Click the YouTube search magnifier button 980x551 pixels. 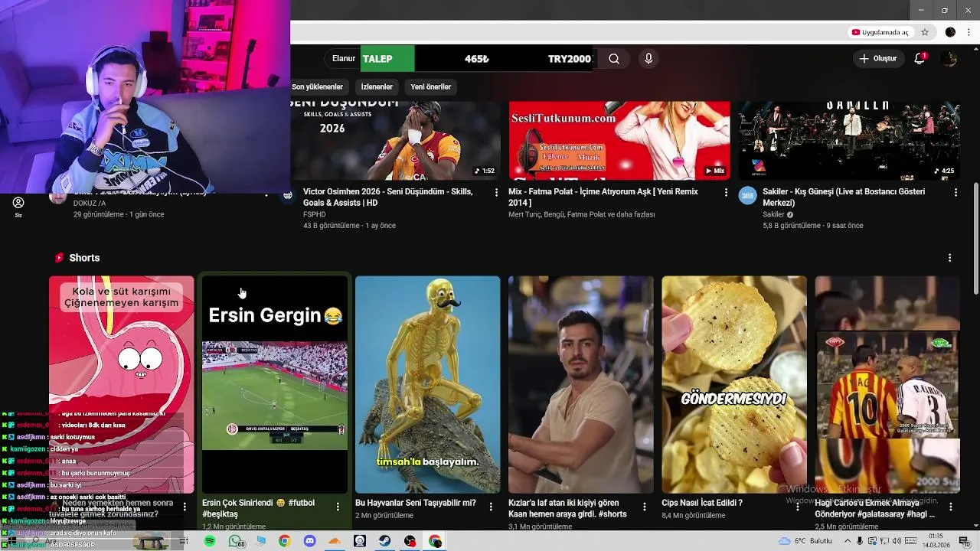tap(614, 59)
